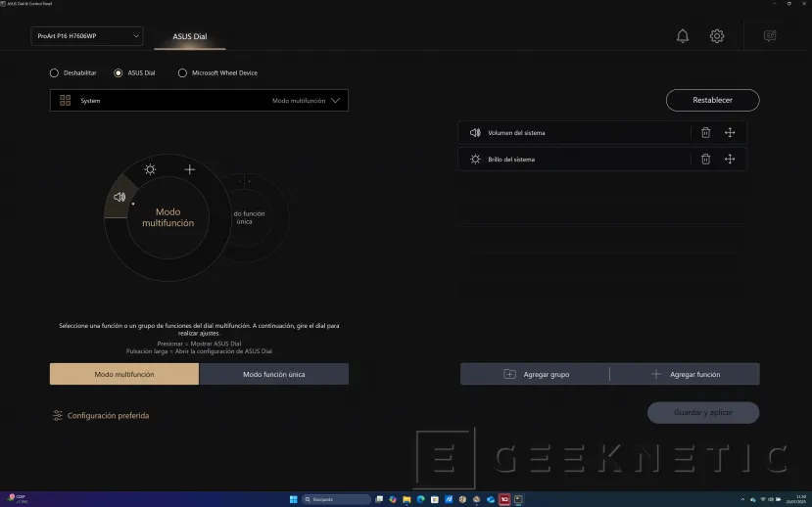Open Task View on the taskbar

click(x=379, y=499)
